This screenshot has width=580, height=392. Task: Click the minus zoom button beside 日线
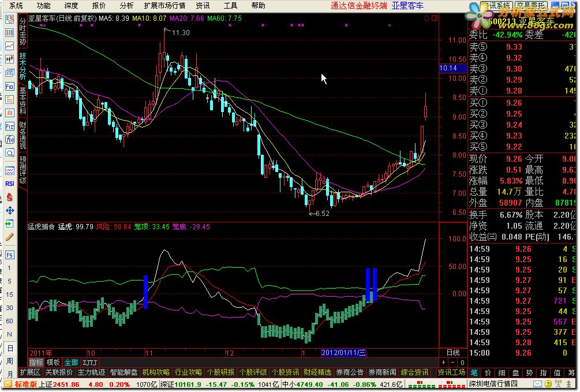tap(453, 363)
